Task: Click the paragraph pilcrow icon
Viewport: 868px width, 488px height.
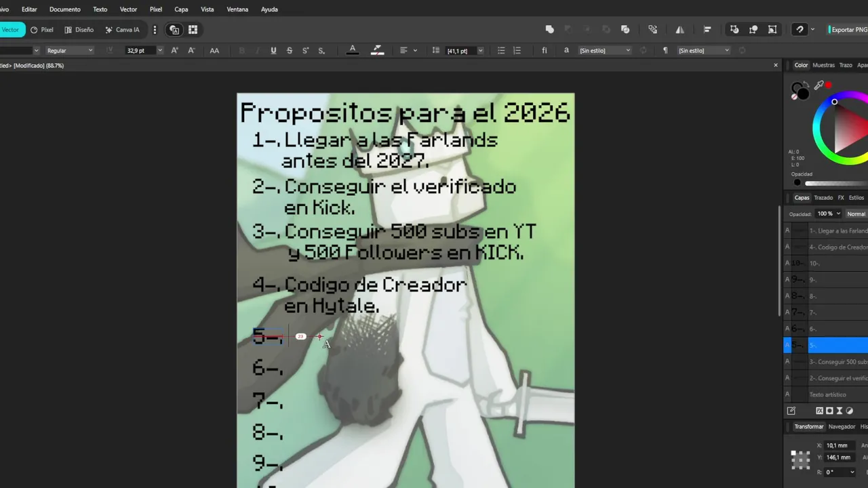Action: coord(665,50)
